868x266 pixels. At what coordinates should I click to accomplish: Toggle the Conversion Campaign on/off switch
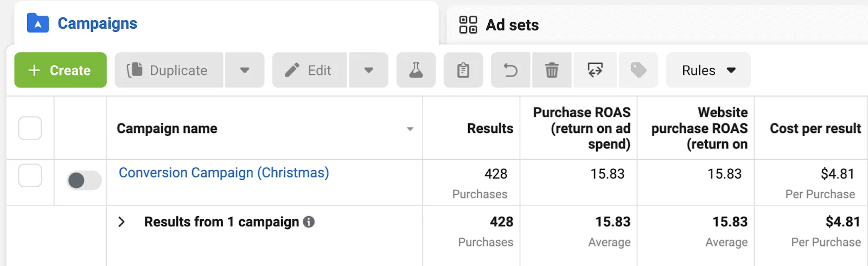pos(84,180)
